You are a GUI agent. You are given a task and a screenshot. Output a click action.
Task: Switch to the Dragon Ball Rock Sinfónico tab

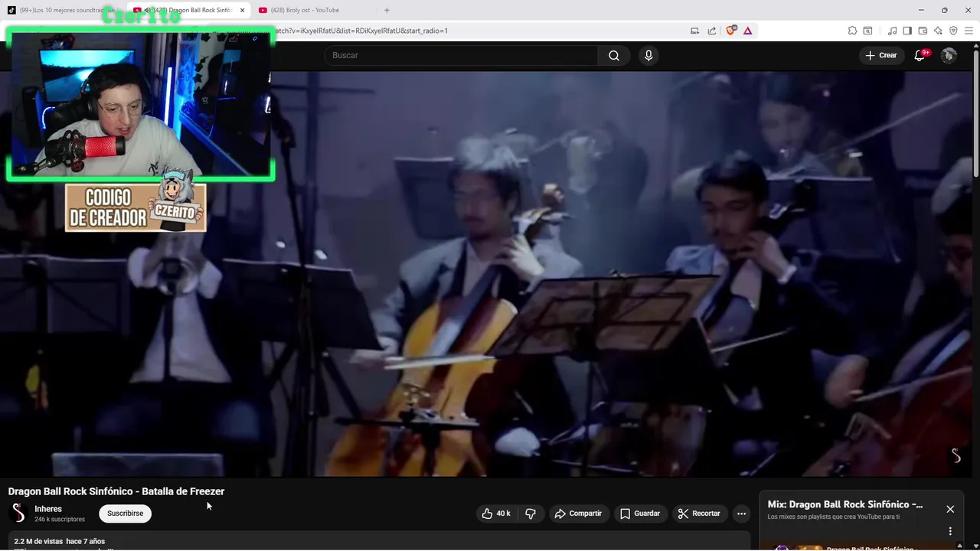coord(188,10)
